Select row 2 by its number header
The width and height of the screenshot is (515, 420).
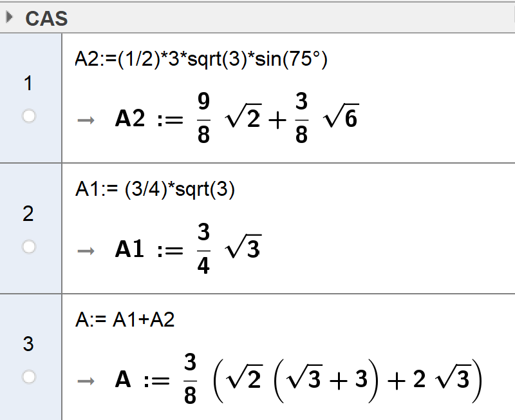(x=28, y=214)
